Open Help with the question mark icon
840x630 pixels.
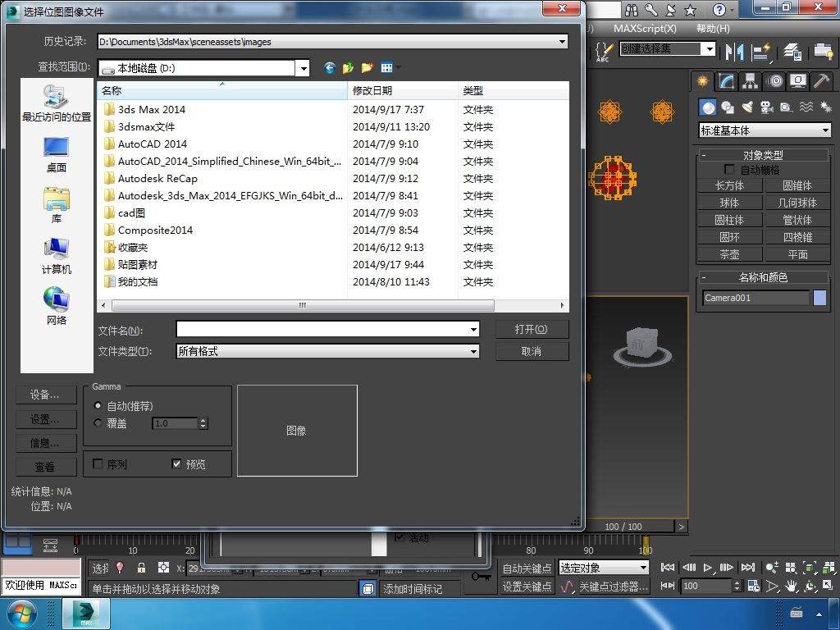point(719,10)
